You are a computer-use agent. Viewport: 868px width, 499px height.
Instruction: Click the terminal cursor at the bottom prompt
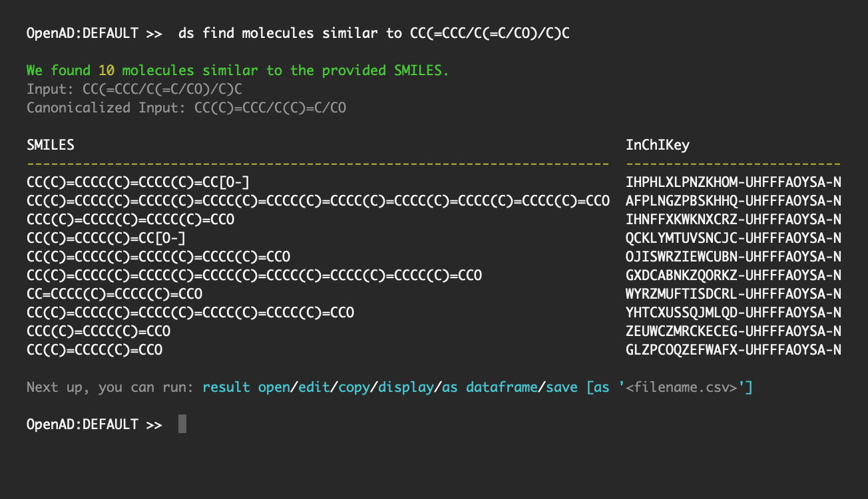182,424
